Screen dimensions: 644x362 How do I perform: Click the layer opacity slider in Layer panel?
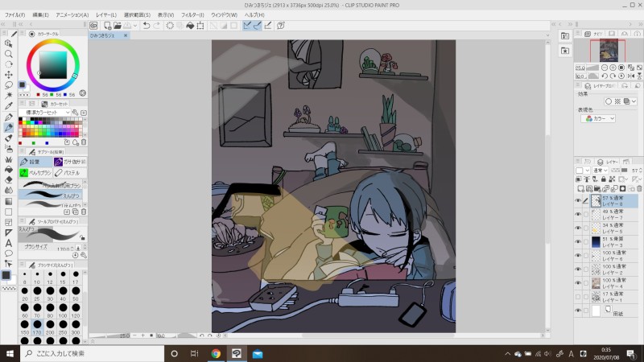(620, 170)
